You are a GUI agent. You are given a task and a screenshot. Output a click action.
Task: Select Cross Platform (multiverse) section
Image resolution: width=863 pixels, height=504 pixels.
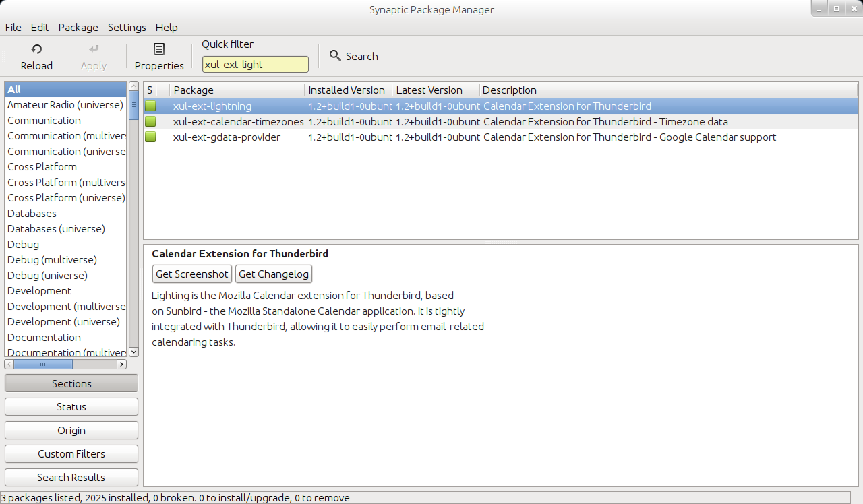tap(66, 183)
